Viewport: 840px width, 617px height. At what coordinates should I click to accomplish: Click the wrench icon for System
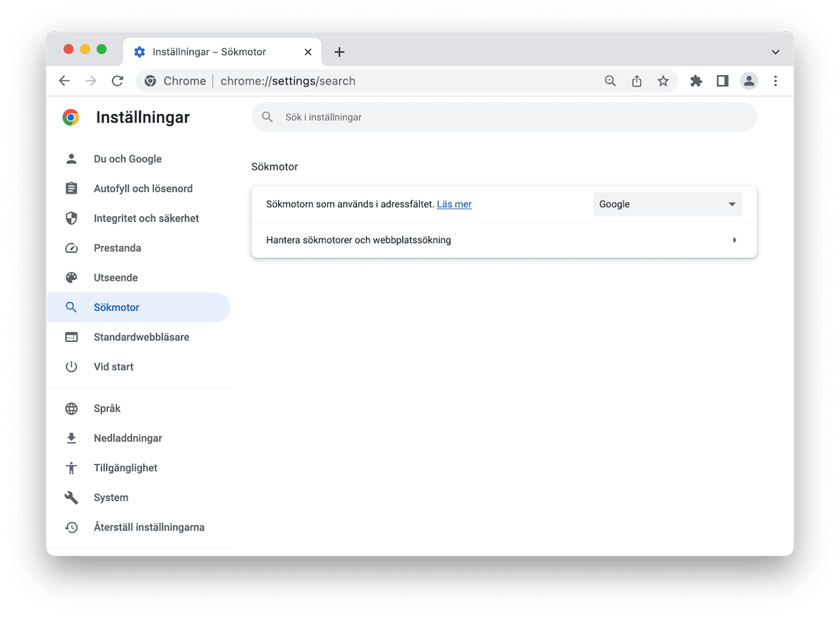click(x=71, y=497)
